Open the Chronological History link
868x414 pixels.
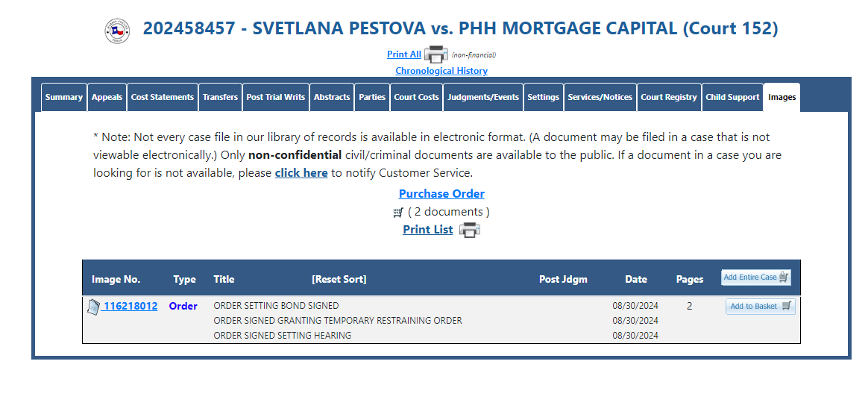coord(441,71)
